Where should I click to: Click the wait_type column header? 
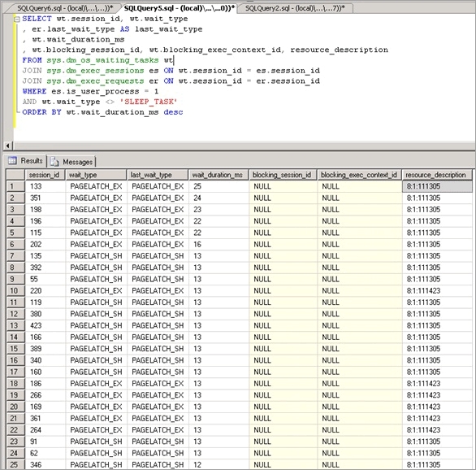96,175
